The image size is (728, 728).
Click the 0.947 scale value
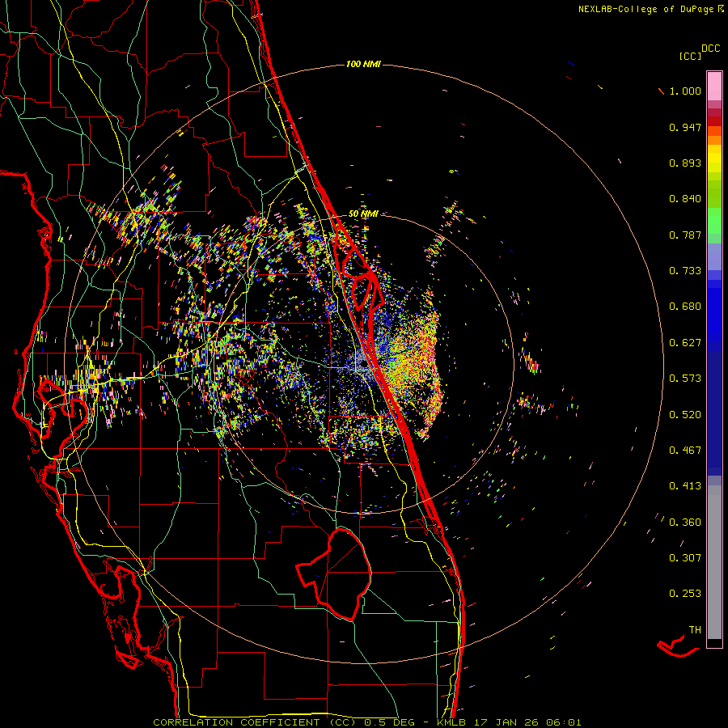point(685,127)
